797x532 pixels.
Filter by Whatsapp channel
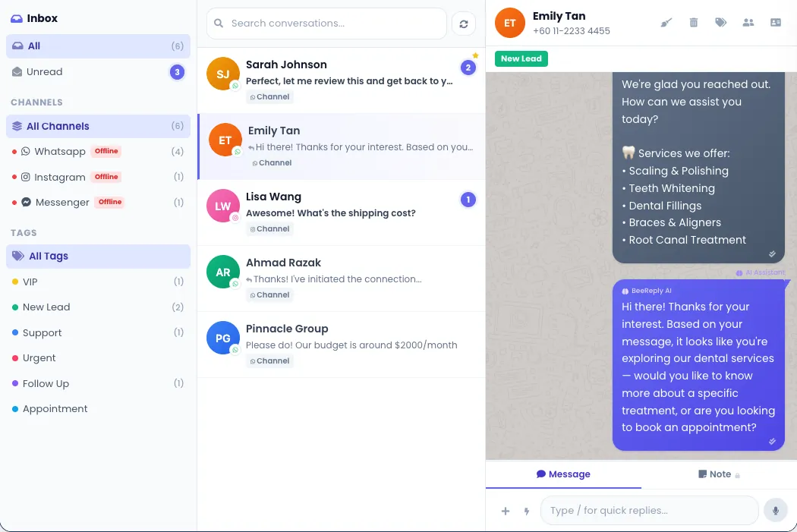98,152
